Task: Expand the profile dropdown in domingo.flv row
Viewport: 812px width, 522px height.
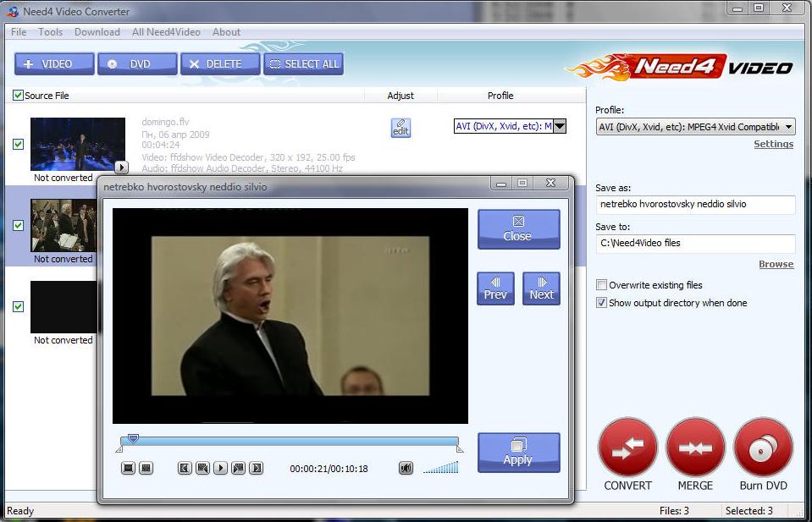Action: tap(559, 127)
